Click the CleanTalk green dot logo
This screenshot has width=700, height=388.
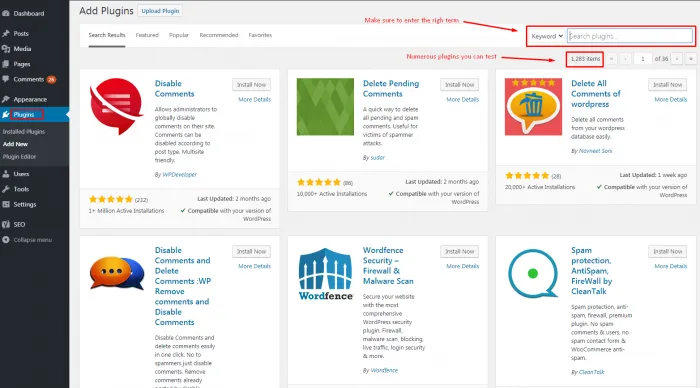tap(533, 273)
